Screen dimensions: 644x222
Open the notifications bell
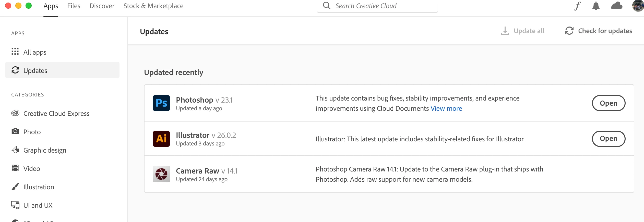tap(596, 6)
